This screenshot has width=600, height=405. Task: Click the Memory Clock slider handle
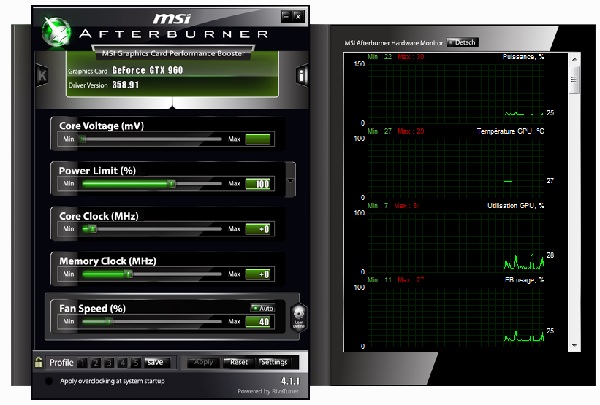(x=129, y=274)
